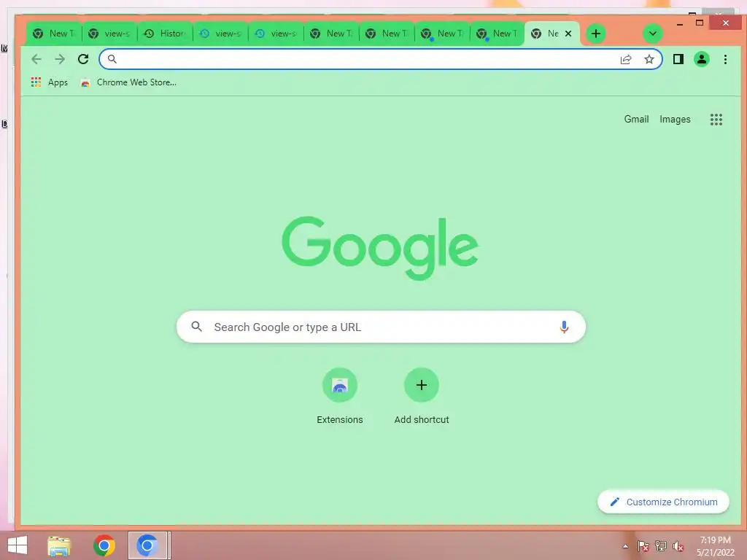Open the Chrome Web Store bookmark
Screen dimensions: 747x560
(x=128, y=82)
